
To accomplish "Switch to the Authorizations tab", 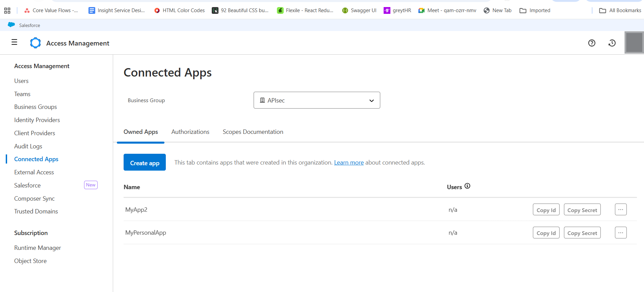I will [x=190, y=132].
